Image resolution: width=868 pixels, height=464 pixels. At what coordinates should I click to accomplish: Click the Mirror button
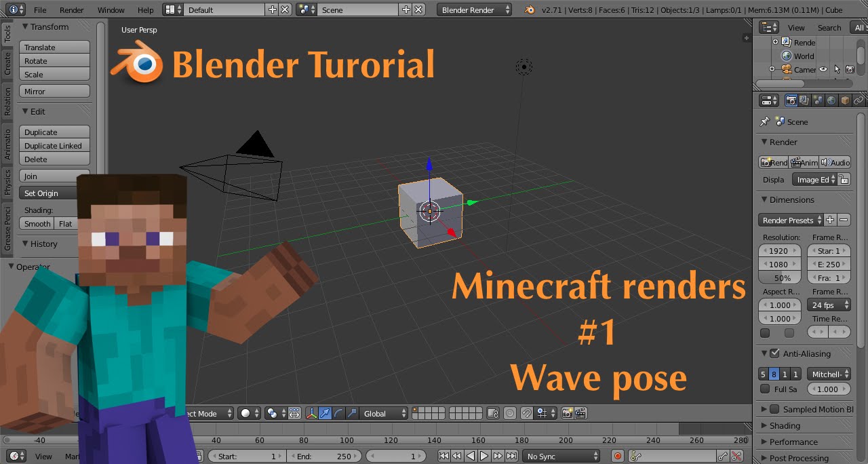[x=55, y=92]
